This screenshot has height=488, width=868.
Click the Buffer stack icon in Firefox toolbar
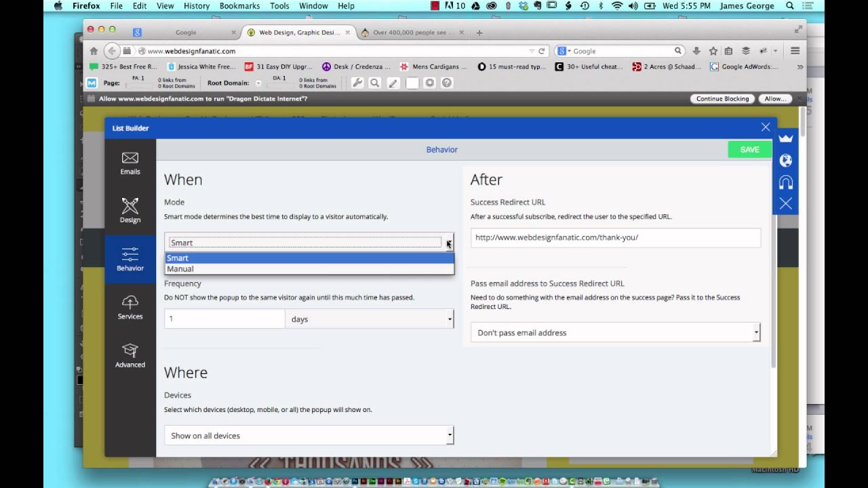(746, 51)
